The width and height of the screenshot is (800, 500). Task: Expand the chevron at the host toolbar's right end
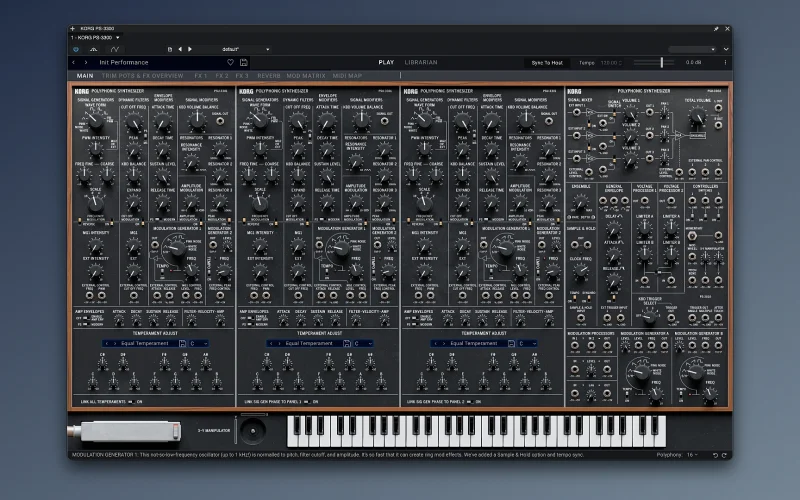click(726, 49)
